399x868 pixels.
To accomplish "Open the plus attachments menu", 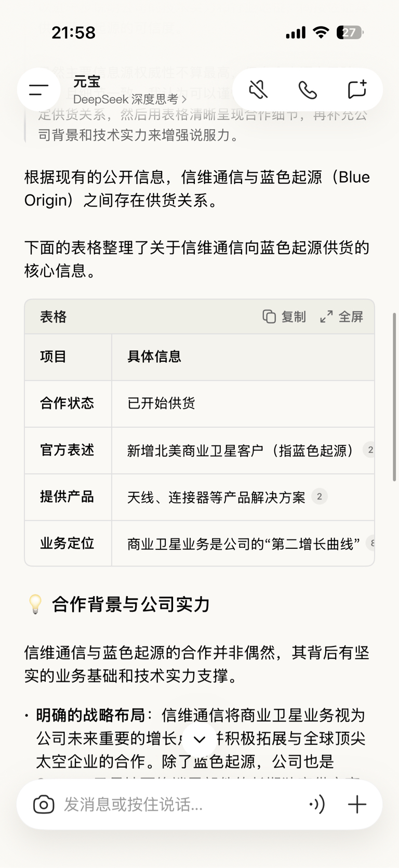I will click(357, 805).
